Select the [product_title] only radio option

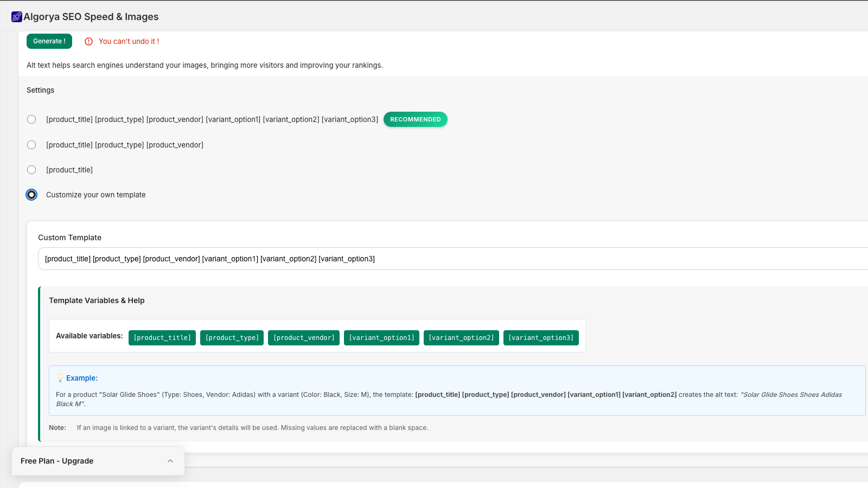(31, 170)
